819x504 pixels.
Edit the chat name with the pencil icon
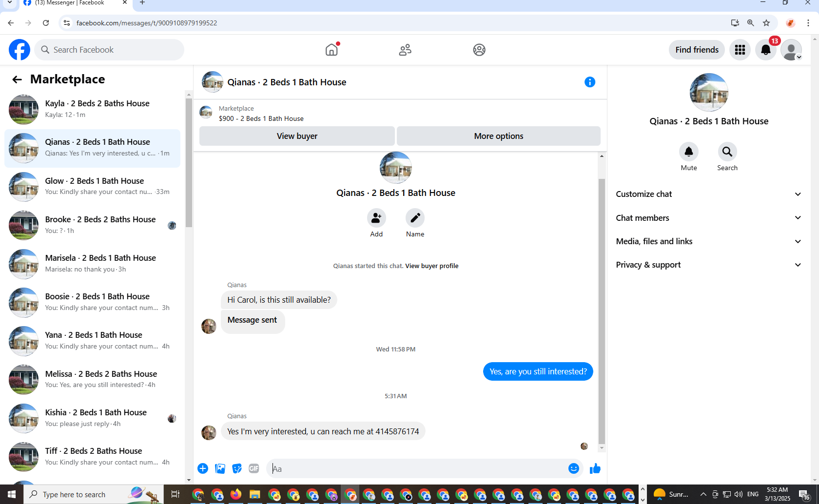tap(415, 218)
